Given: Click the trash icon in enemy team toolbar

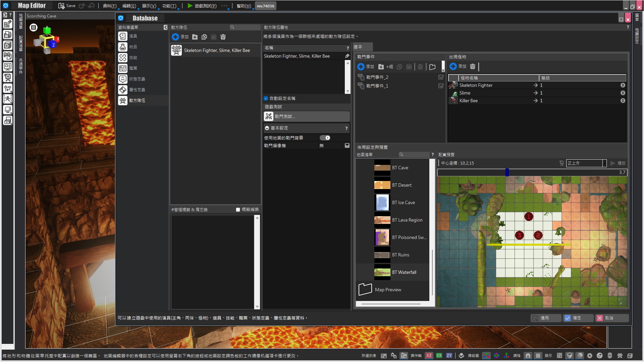Looking at the screenshot, I should click(x=223, y=37).
